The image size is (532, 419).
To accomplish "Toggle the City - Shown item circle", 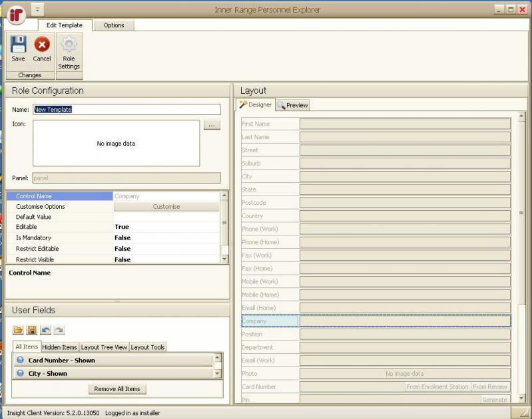I will click(x=20, y=374).
